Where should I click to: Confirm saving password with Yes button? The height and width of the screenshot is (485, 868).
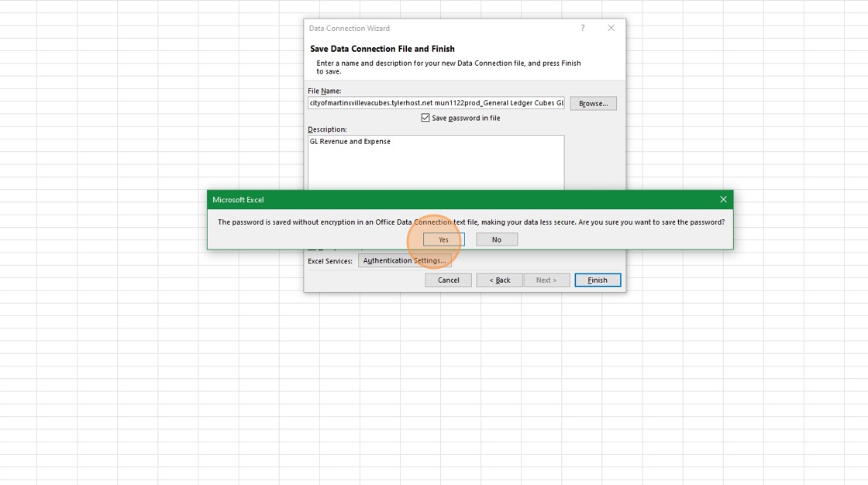point(443,239)
